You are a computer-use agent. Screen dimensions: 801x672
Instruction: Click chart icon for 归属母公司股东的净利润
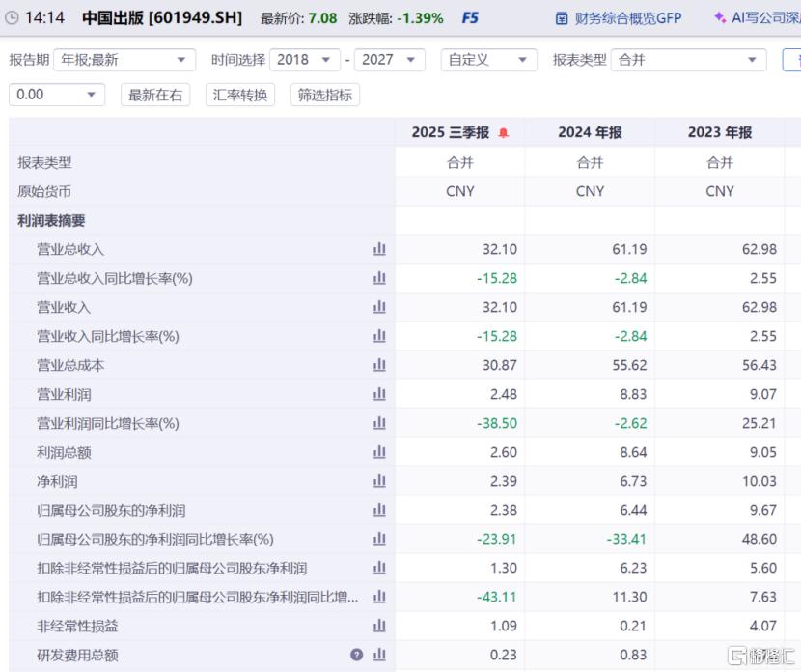[379, 510]
